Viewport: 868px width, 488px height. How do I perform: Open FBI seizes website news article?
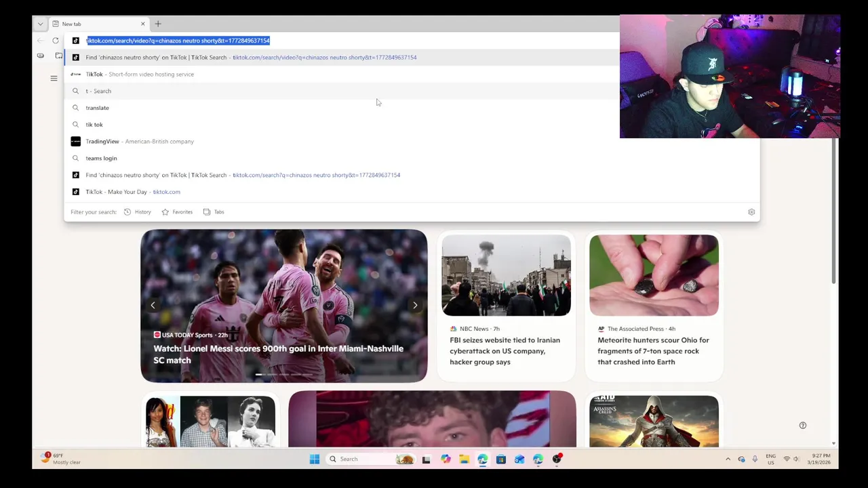[x=505, y=351]
